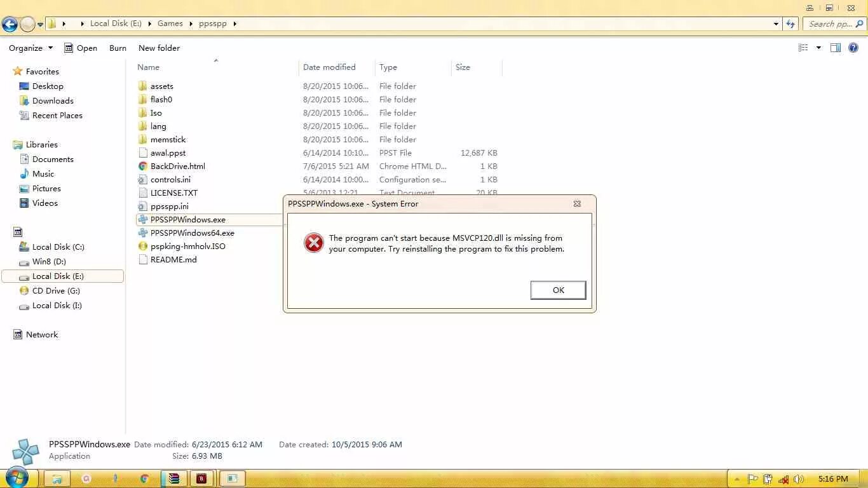The width and height of the screenshot is (868, 488).
Task: Click the PPSSPPWindows.exe application icon
Action: pyautogui.click(x=143, y=219)
